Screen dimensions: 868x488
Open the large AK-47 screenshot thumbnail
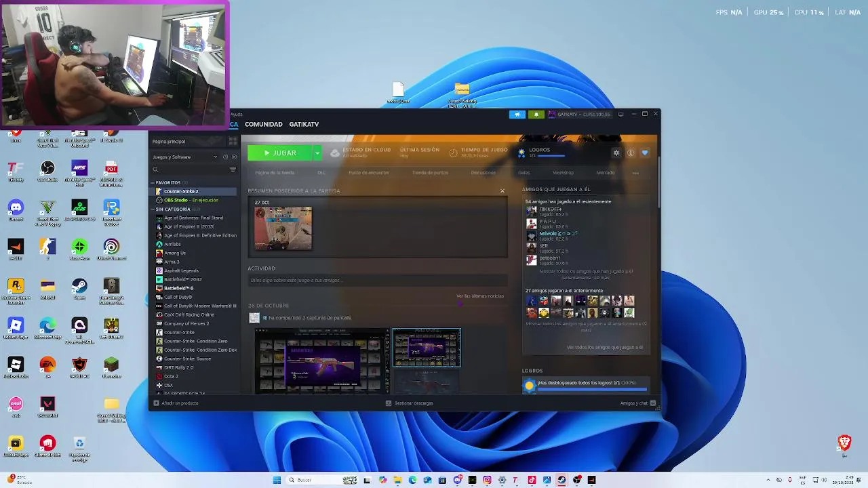(x=322, y=361)
